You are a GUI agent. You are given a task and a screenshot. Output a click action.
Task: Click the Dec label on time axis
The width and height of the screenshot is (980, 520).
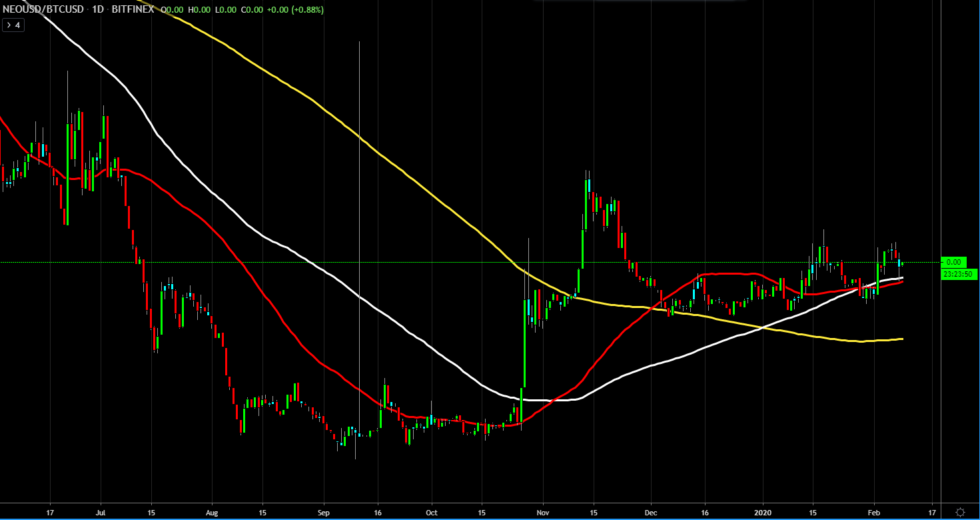[651, 512]
